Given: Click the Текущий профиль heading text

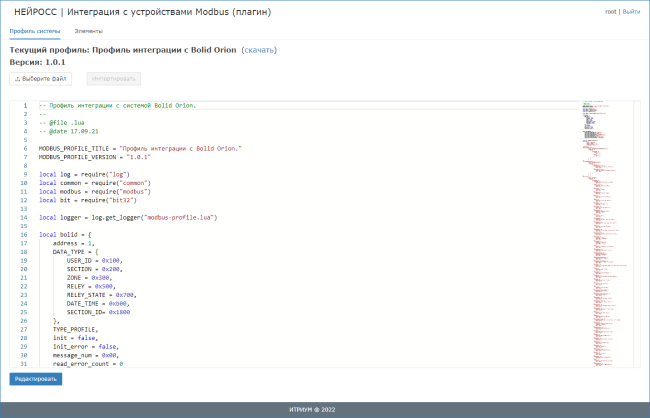Looking at the screenshot, I should click(x=123, y=50).
